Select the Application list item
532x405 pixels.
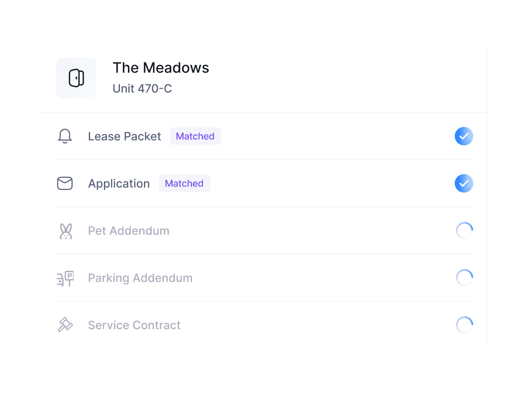click(x=119, y=184)
